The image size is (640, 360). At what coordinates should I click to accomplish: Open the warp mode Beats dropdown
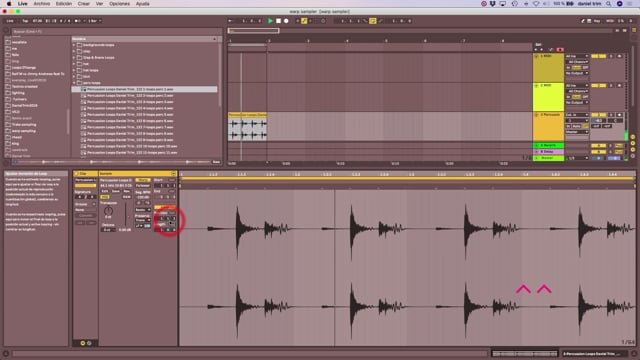[x=143, y=210]
